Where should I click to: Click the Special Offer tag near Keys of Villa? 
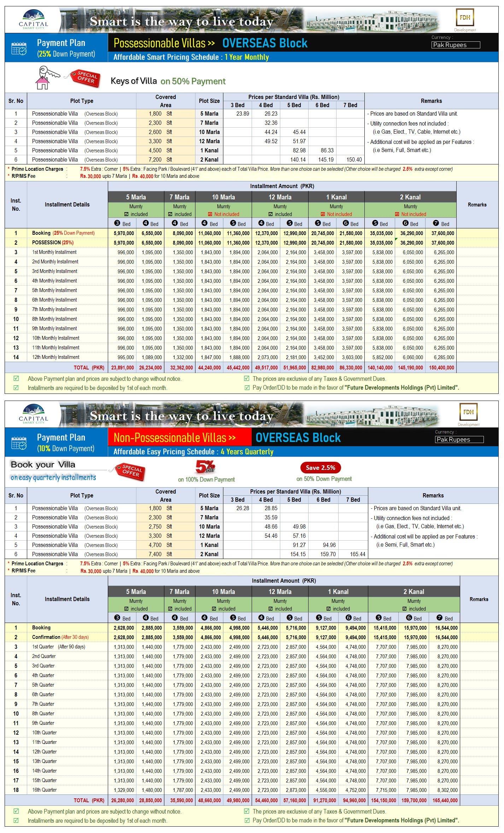click(85, 78)
